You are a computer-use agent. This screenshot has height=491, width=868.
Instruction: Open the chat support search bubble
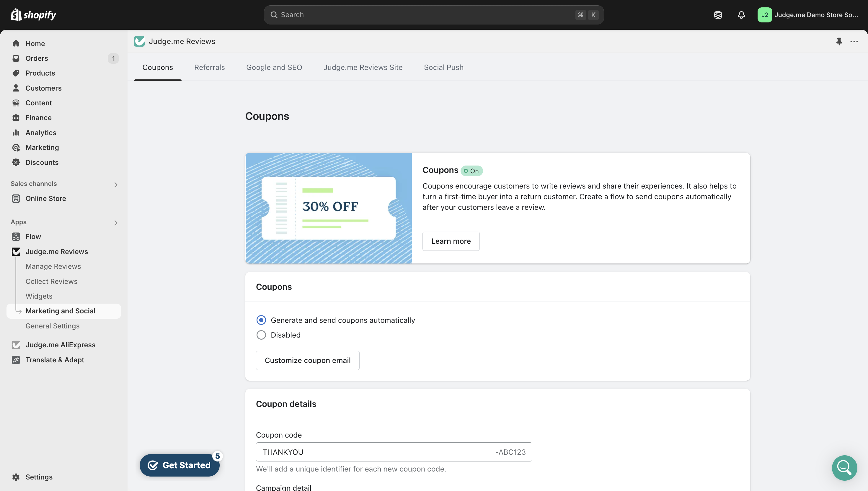(x=844, y=468)
